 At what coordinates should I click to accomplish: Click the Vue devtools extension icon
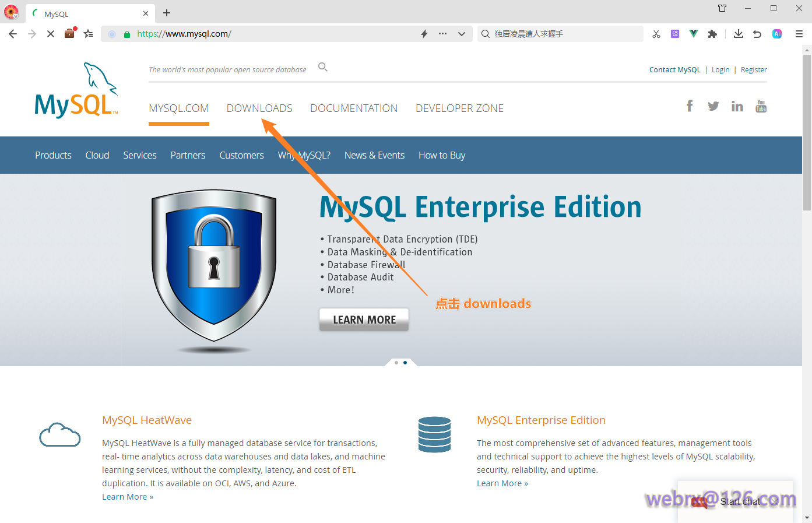694,34
